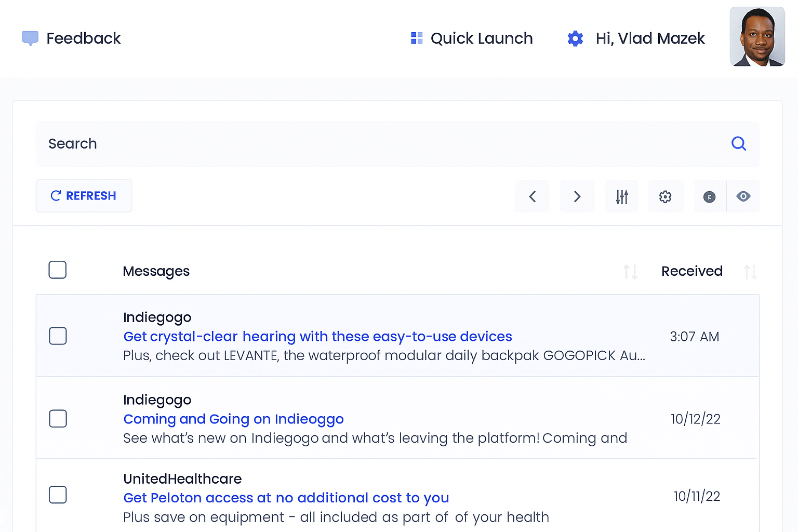Go to next page with right chevron
Viewport: 798px width, 532px height.
[577, 196]
